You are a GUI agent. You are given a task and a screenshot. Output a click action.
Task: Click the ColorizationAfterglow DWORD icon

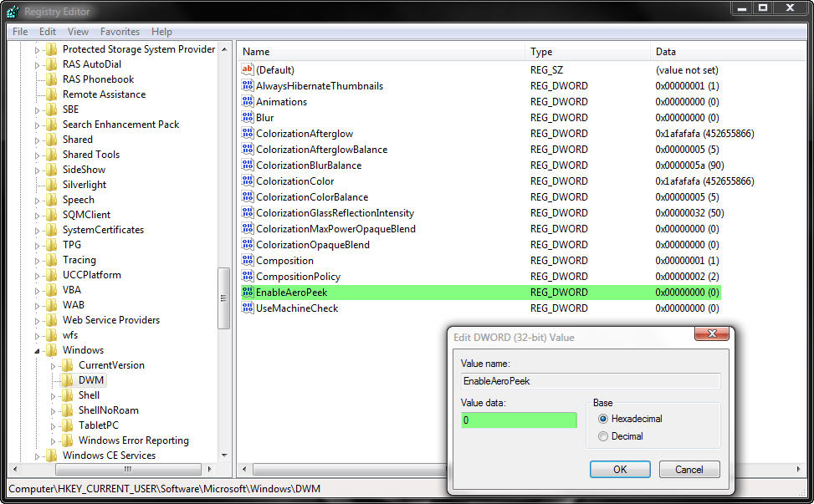248,133
